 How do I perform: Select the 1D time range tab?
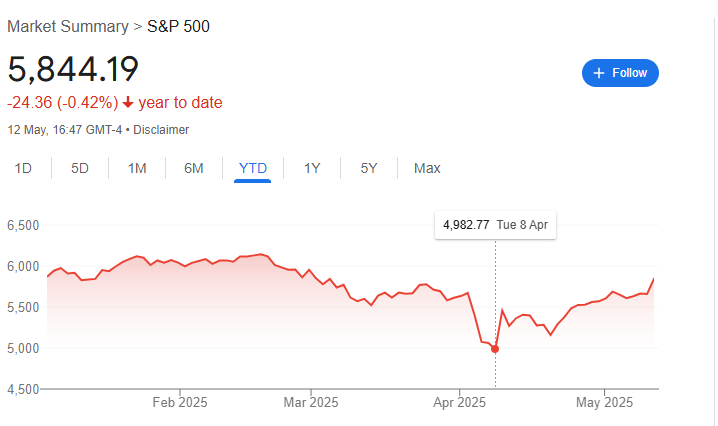pyautogui.click(x=23, y=168)
